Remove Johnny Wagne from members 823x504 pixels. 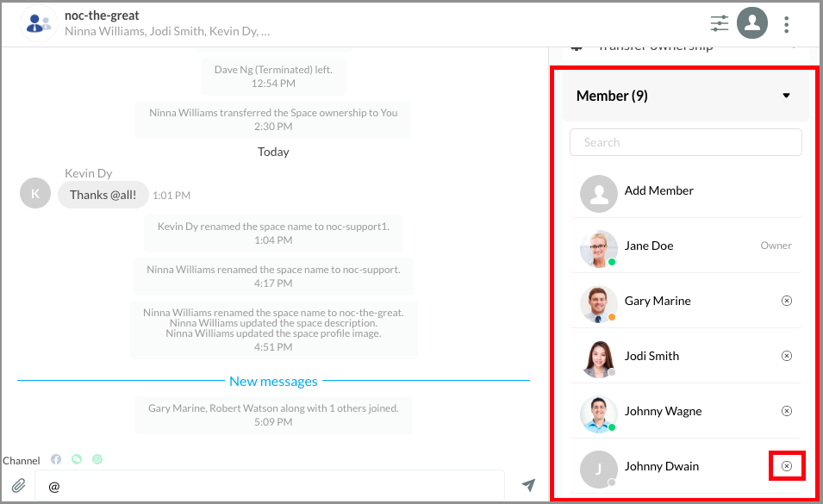(786, 411)
